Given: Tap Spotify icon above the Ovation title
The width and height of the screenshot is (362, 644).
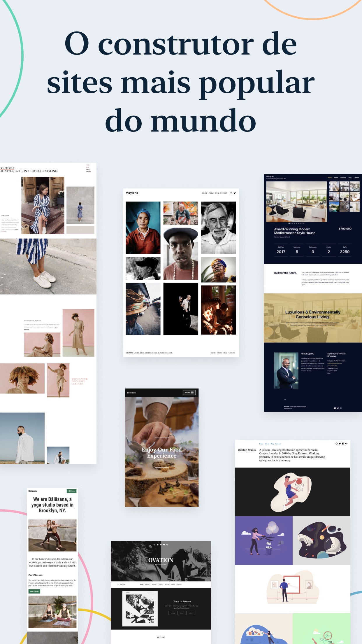Looking at the screenshot, I should tap(167, 545).
